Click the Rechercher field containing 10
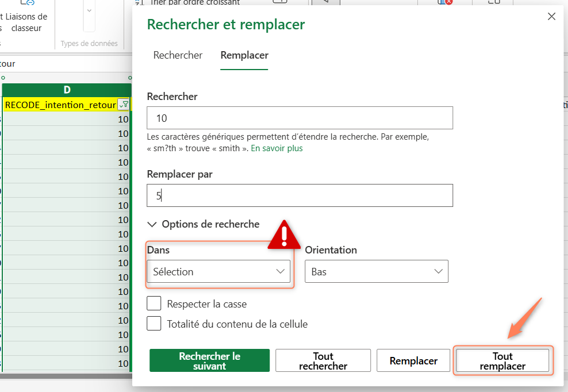The image size is (568, 392). pyautogui.click(x=300, y=118)
